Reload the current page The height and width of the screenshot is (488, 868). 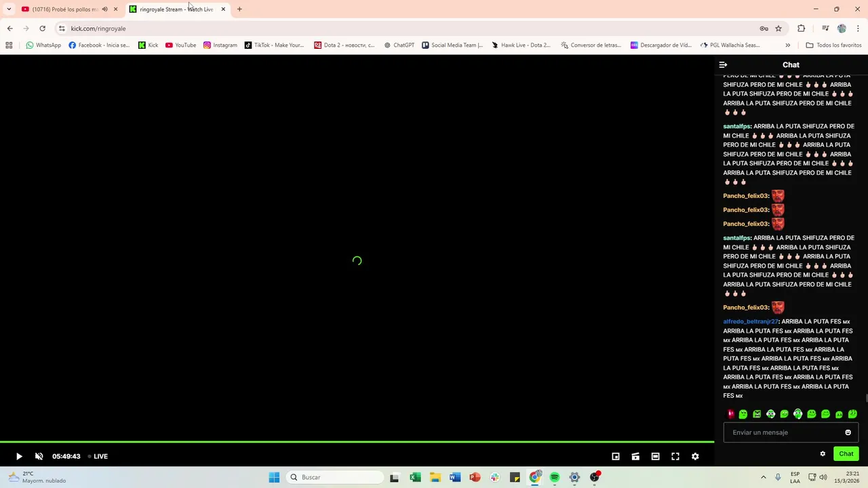[x=42, y=28]
